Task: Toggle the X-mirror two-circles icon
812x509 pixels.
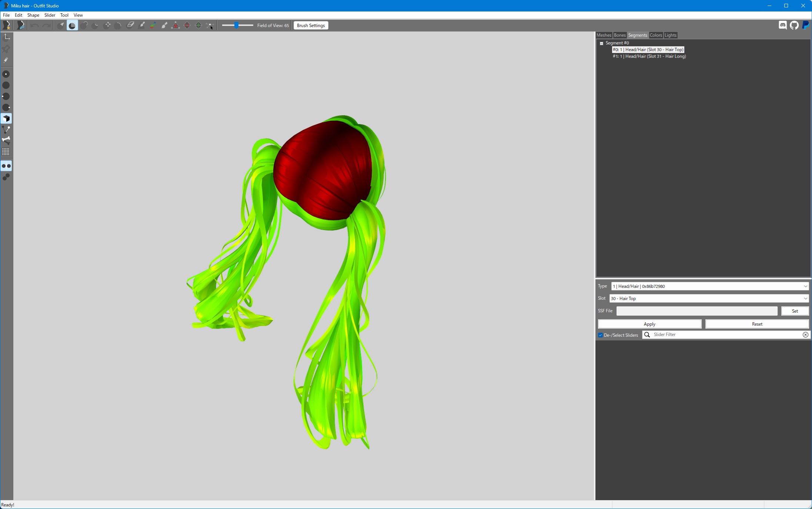Action: [6, 166]
